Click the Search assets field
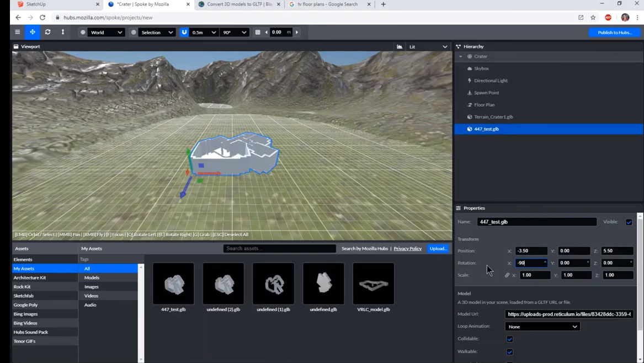The width and height of the screenshot is (644, 363). tap(280, 248)
